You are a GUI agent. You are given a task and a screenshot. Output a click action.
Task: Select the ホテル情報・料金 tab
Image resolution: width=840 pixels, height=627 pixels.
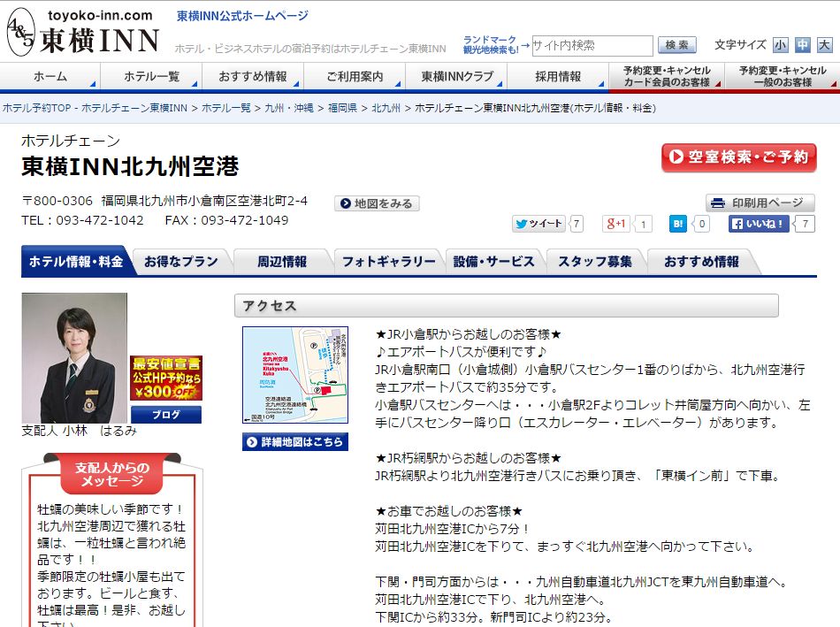click(x=75, y=262)
